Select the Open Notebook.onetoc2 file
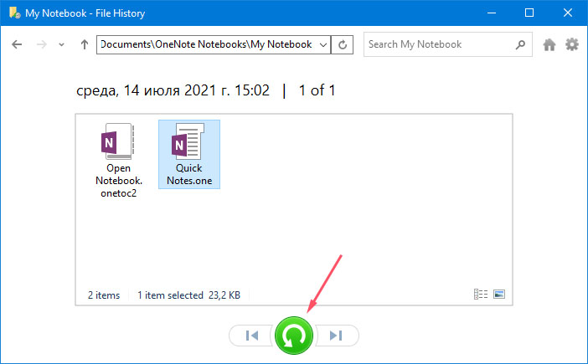 [118, 161]
